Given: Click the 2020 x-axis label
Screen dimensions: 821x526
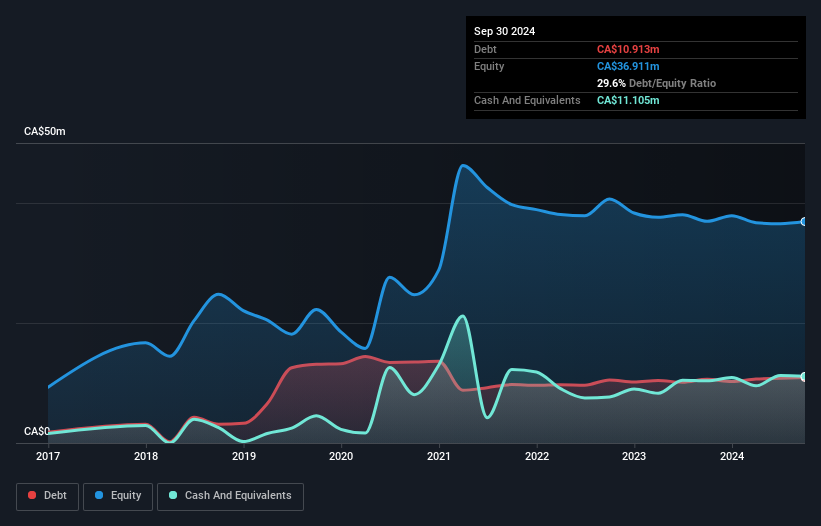Looking at the screenshot, I should pyautogui.click(x=341, y=456).
